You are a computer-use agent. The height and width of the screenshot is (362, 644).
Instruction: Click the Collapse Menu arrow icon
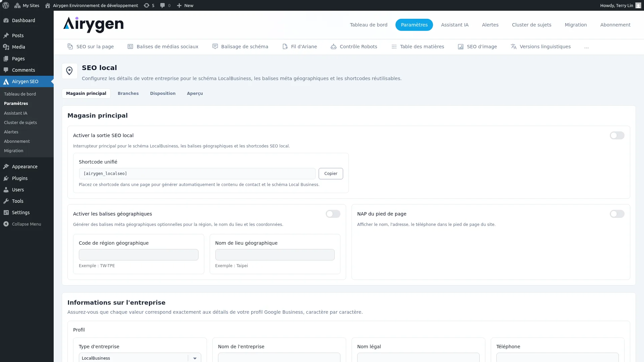click(6, 224)
